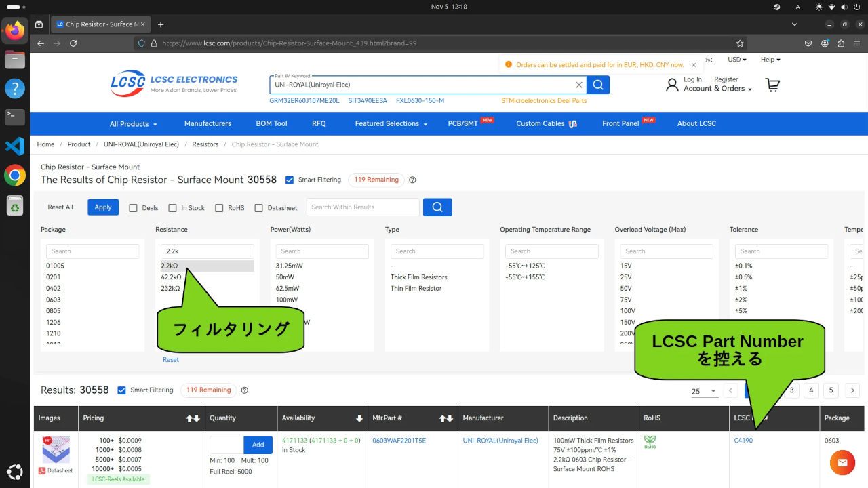Open 0603WAF2201T5E part link
Viewport: 868px width, 488px height.
(399, 441)
